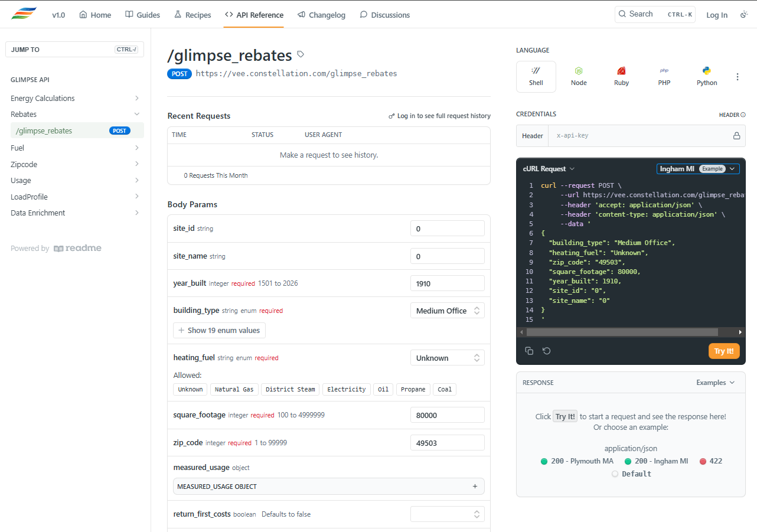757x532 pixels.
Task: Open the heating_fuel dropdown showing Unknown
Action: (x=448, y=358)
